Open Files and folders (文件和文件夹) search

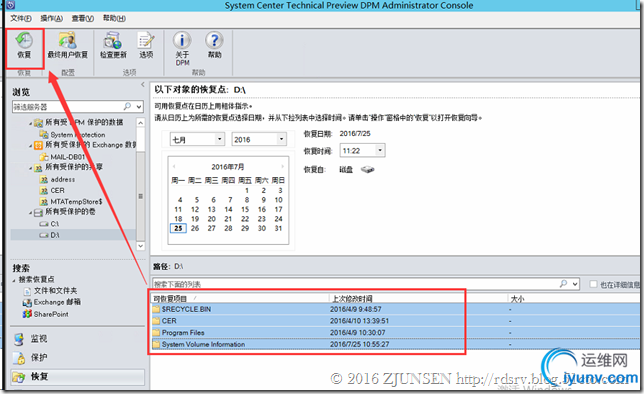pyautogui.click(x=55, y=291)
